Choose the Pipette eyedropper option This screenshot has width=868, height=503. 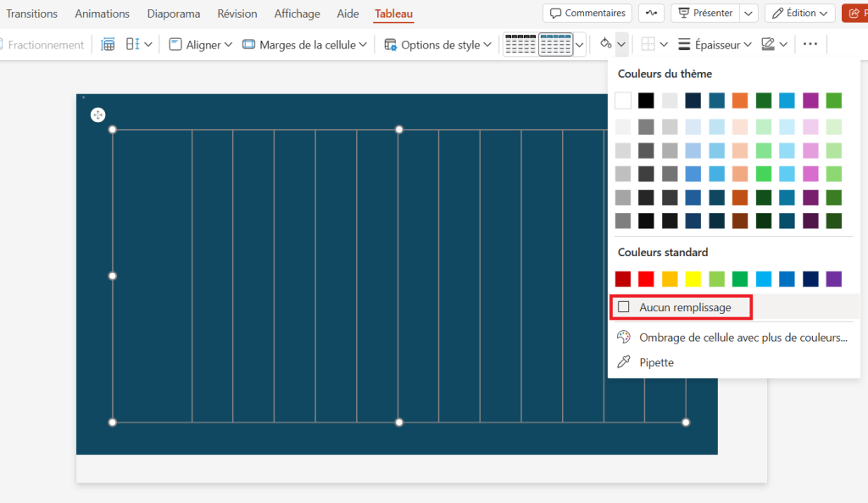[733, 362]
